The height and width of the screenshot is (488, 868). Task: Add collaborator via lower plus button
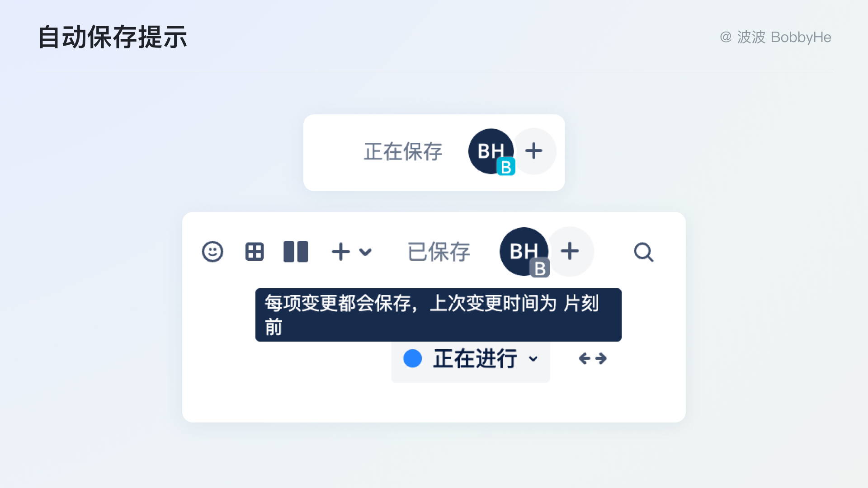(x=570, y=251)
